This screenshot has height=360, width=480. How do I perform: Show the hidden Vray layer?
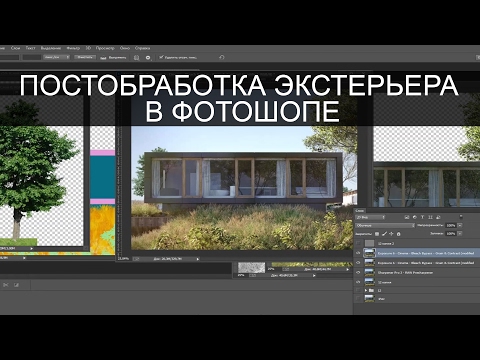358,299
